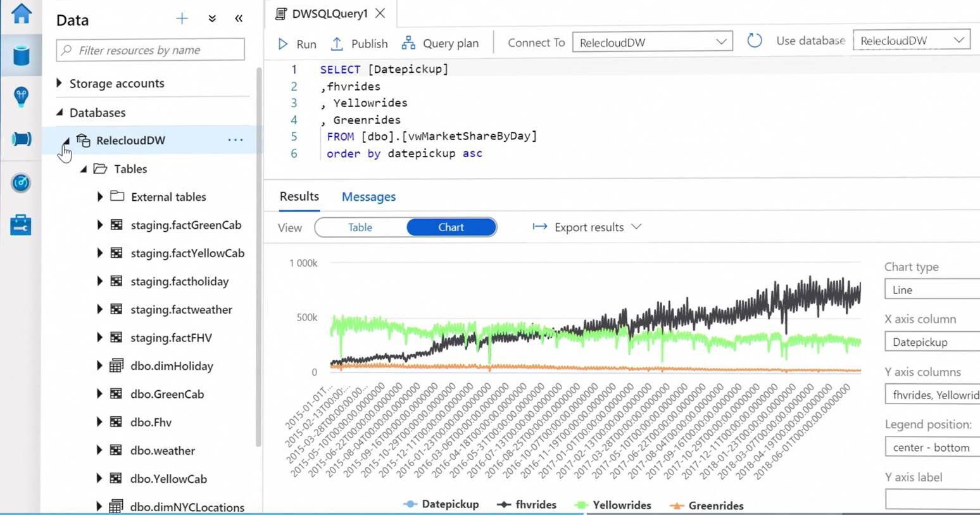Screen dimensions: 980x515
Task: Select the staging.factFHV table
Action: 171,338
